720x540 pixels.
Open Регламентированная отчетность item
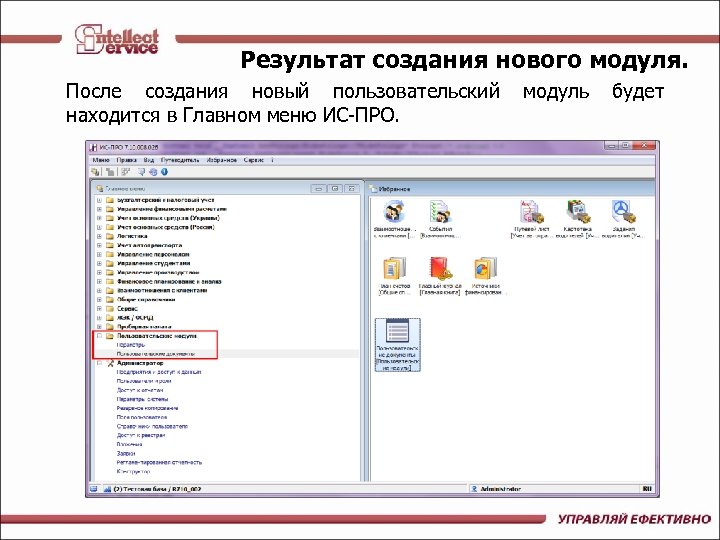pos(159,462)
